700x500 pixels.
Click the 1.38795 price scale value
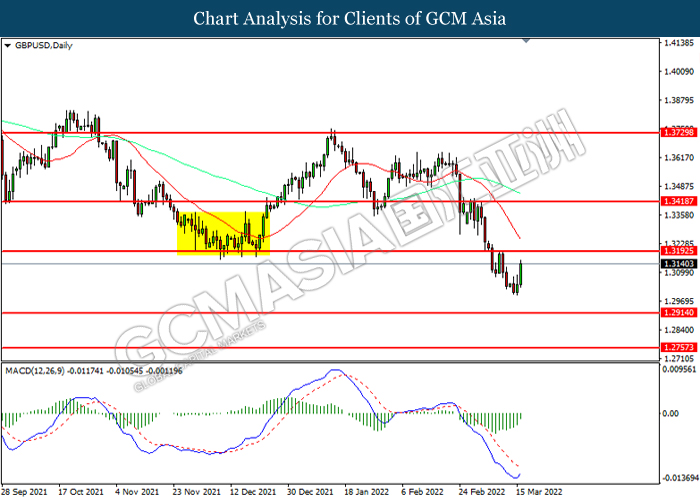tap(679, 100)
